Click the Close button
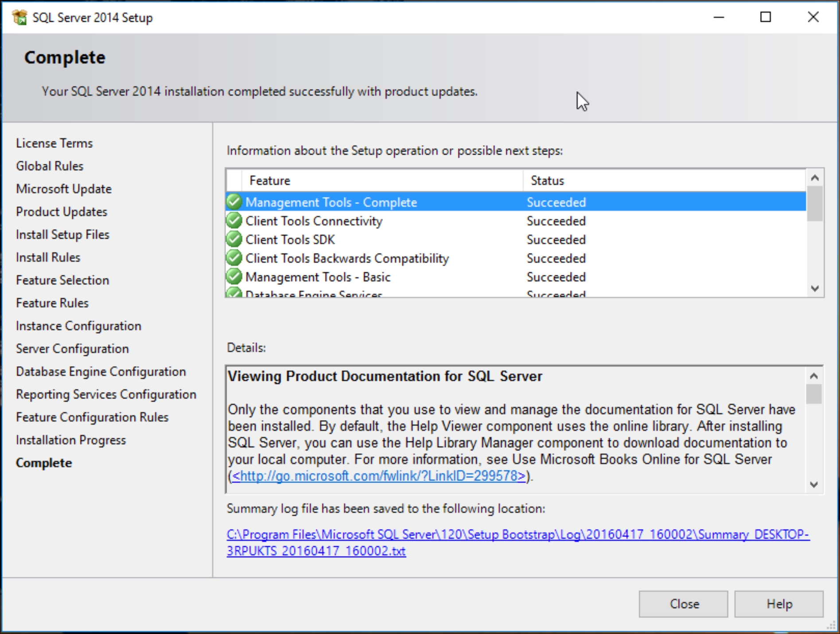This screenshot has width=840, height=634. (x=683, y=604)
